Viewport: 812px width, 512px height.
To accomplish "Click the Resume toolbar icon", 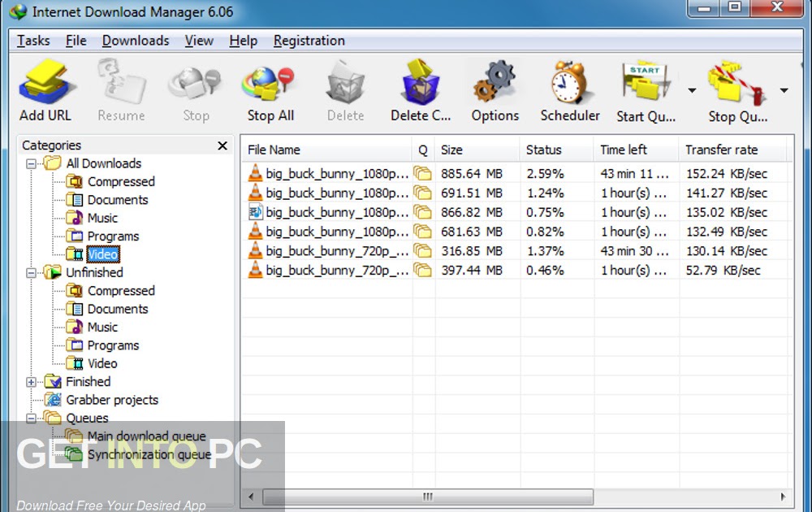I will 122,80.
